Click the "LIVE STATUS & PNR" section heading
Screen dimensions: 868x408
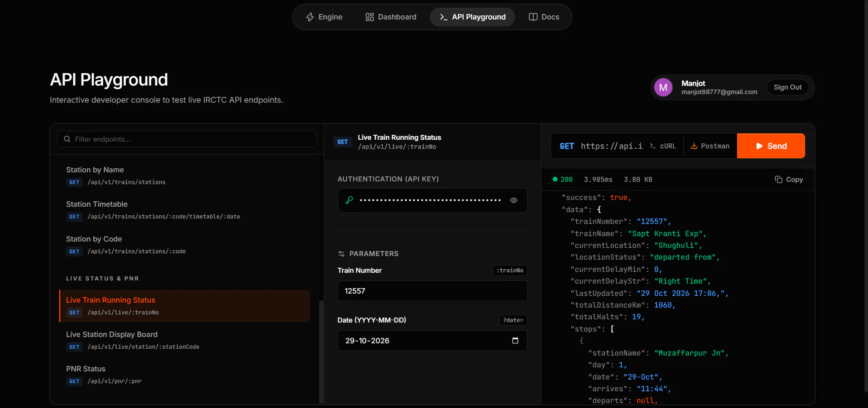[102, 279]
